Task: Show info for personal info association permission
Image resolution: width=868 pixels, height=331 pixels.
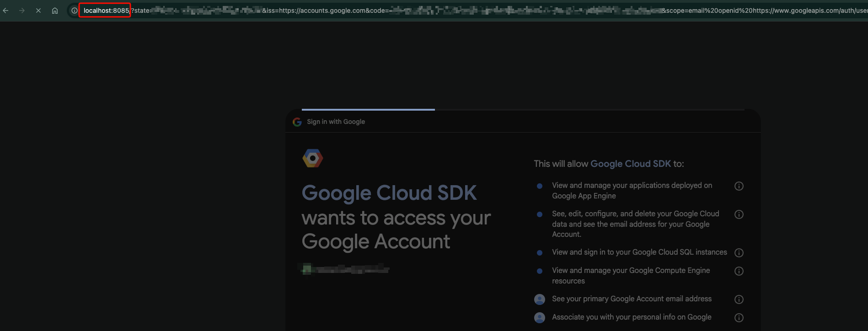Action: [739, 318]
